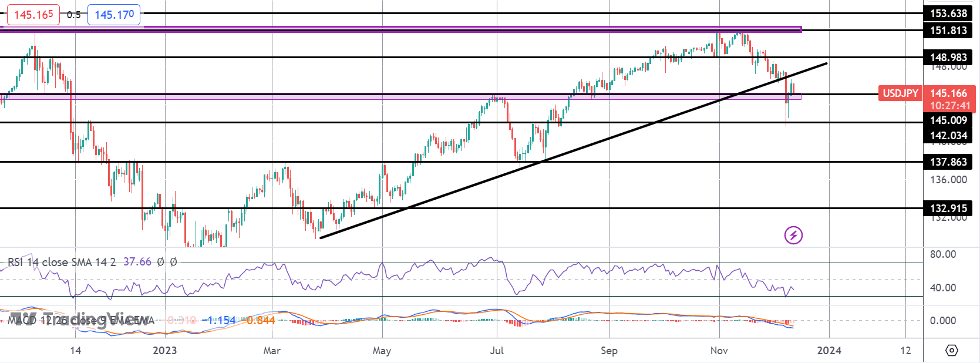Select the ascending black trendline
The image size is (980, 363).
point(573,150)
